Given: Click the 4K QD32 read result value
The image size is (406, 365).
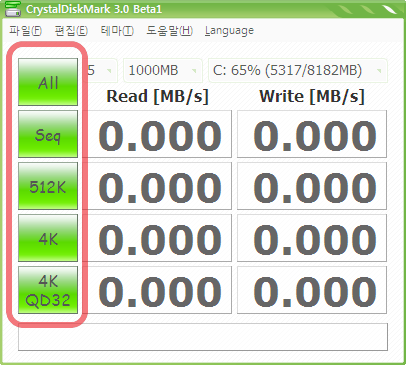Looking at the screenshot, I should 160,290.
